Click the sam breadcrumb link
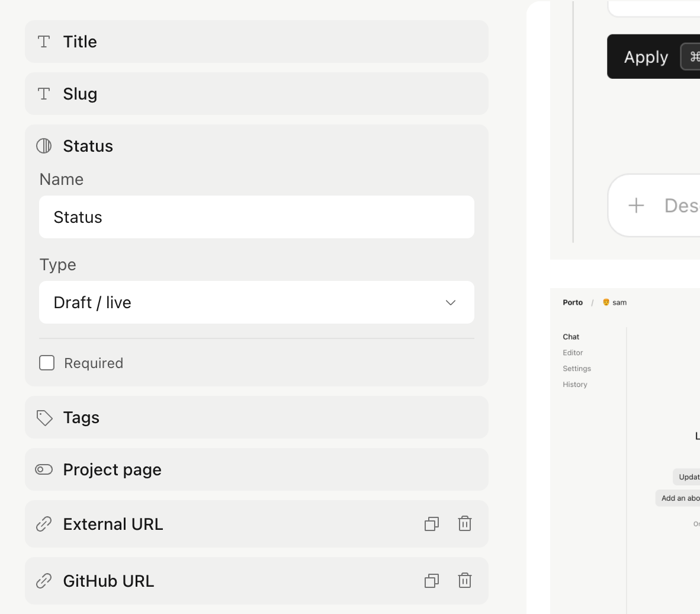This screenshot has height=614, width=700. click(x=619, y=302)
